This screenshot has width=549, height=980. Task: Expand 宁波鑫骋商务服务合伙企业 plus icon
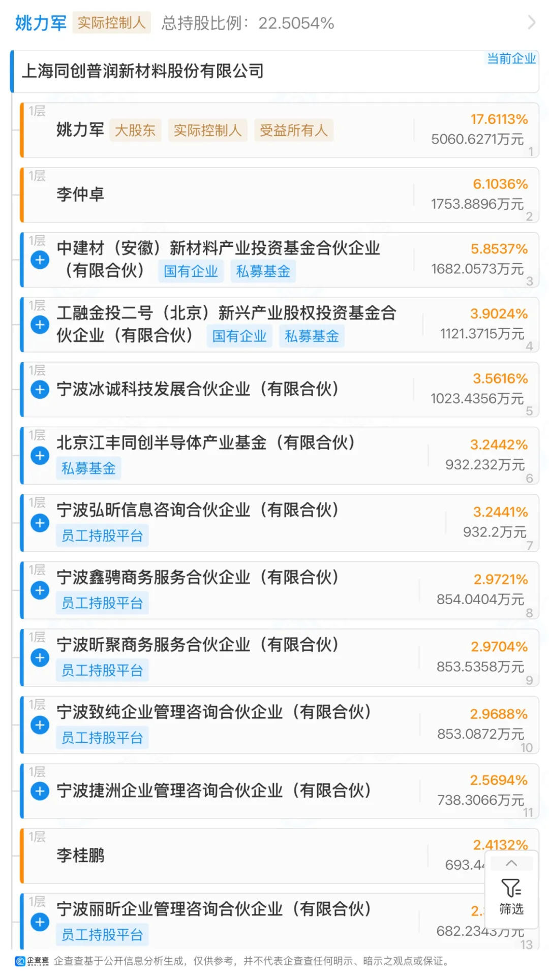click(40, 590)
